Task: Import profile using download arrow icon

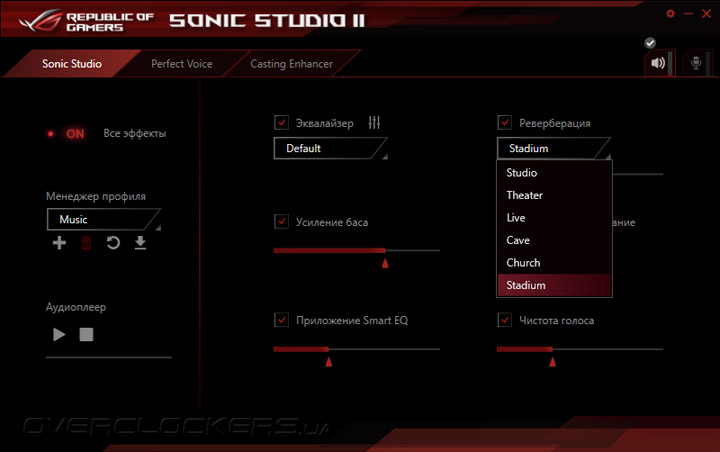Action: pos(140,243)
